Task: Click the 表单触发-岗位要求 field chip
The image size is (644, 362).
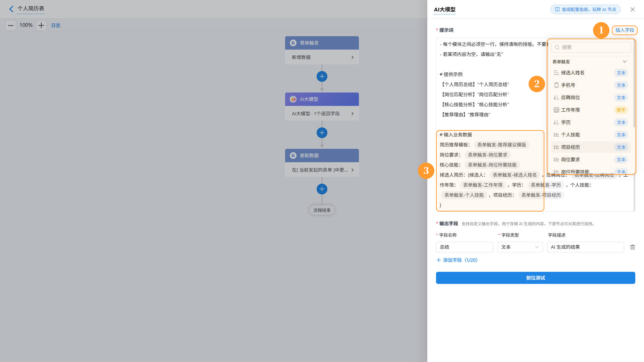Action: [488, 155]
